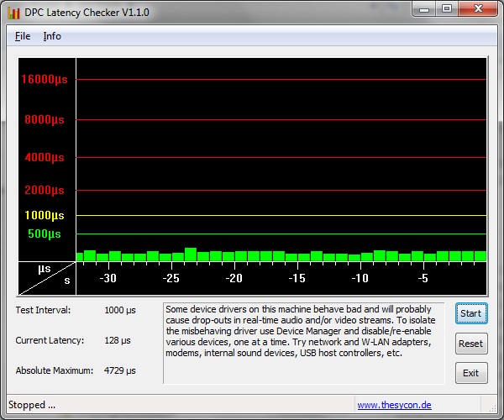Click the Current Latency value 128 µs
Screen dimensions: 504x420
click(118, 340)
